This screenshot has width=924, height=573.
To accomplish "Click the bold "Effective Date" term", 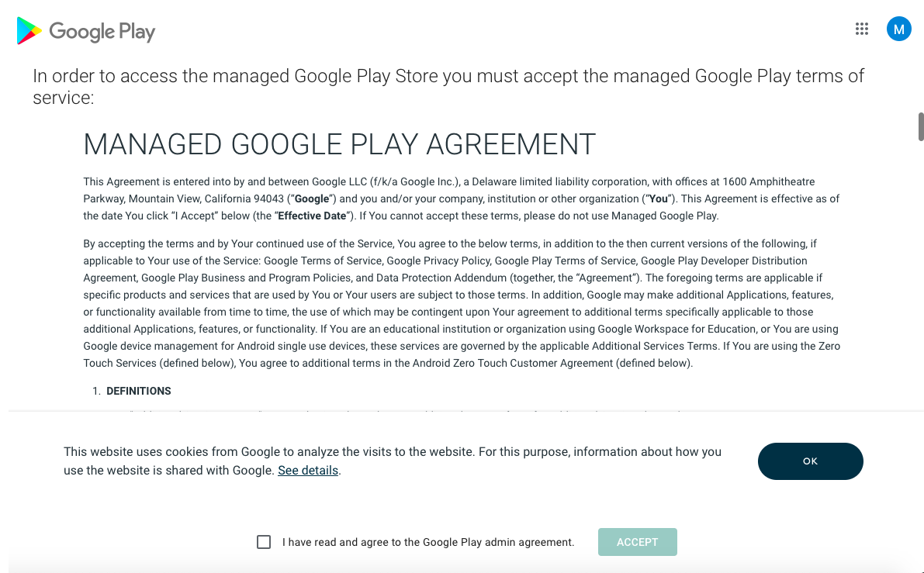I will 312,216.
